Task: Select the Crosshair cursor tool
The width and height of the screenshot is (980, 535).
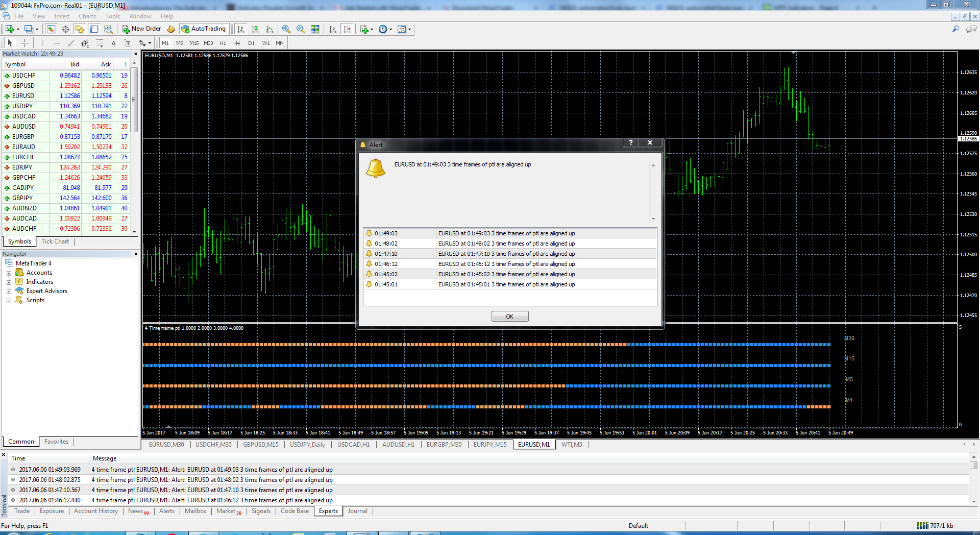Action: click(24, 43)
